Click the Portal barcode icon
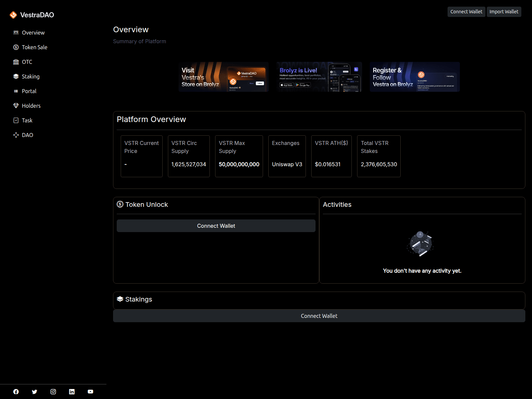 tap(16, 91)
